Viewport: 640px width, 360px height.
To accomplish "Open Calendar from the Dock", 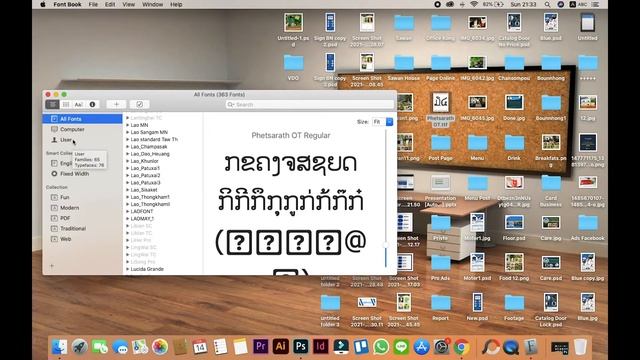I will [200, 347].
